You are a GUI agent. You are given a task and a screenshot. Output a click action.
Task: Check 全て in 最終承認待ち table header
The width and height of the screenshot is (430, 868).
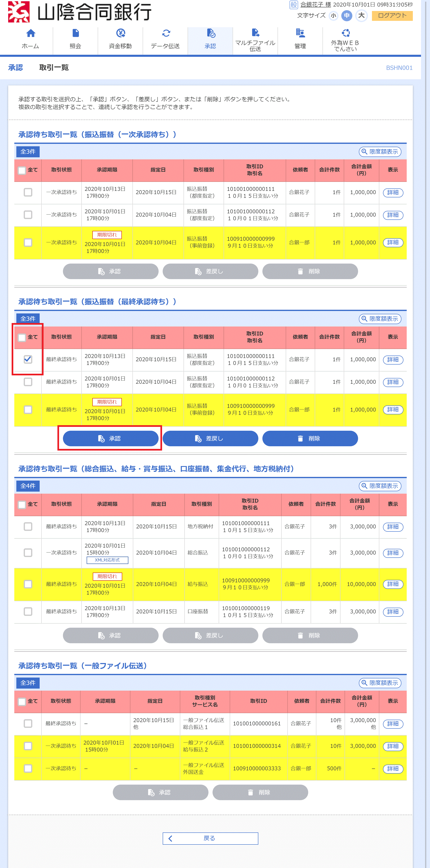click(22, 337)
